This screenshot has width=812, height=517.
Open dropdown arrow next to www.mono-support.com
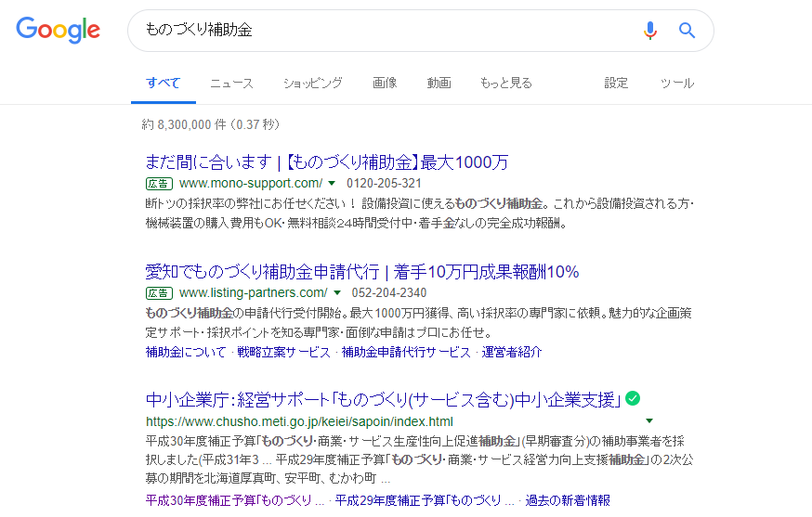[x=332, y=183]
